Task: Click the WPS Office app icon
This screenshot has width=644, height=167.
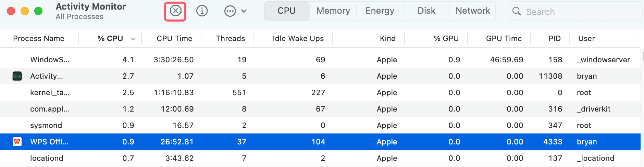Action: (17, 142)
